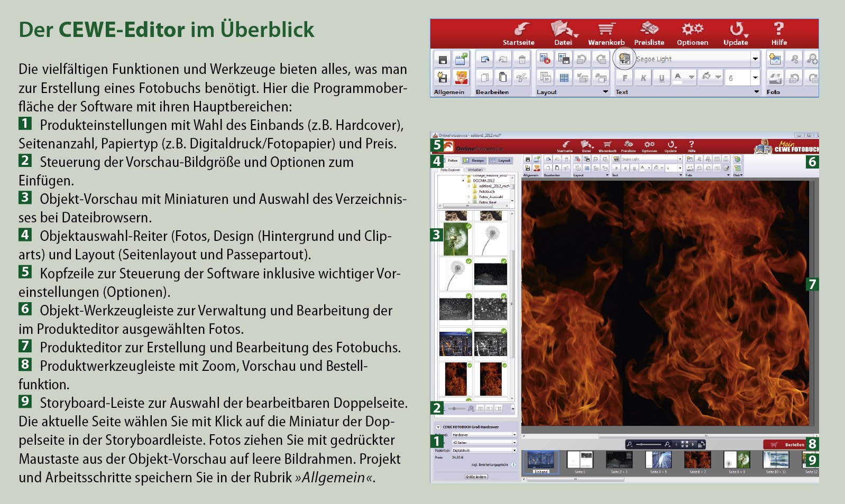Click the disk-with-bulb save icon in enlarged Allgemein group
The height and width of the screenshot is (504, 845).
click(443, 78)
